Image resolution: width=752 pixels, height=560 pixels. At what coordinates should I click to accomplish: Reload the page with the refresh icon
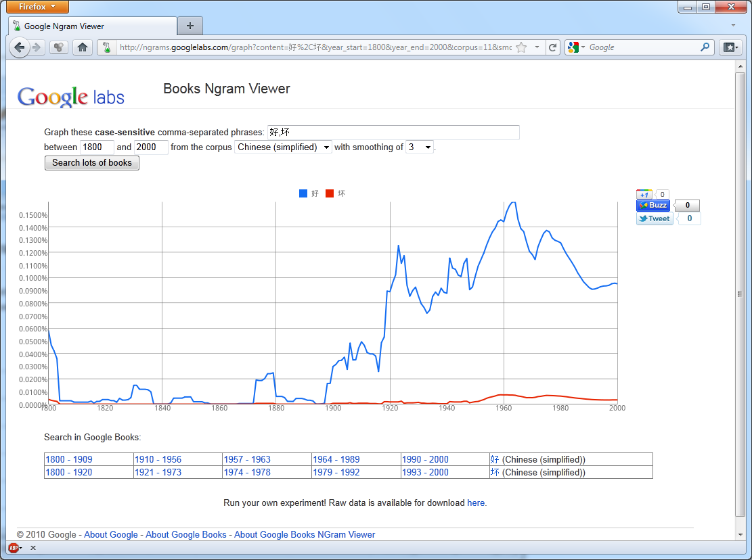553,47
